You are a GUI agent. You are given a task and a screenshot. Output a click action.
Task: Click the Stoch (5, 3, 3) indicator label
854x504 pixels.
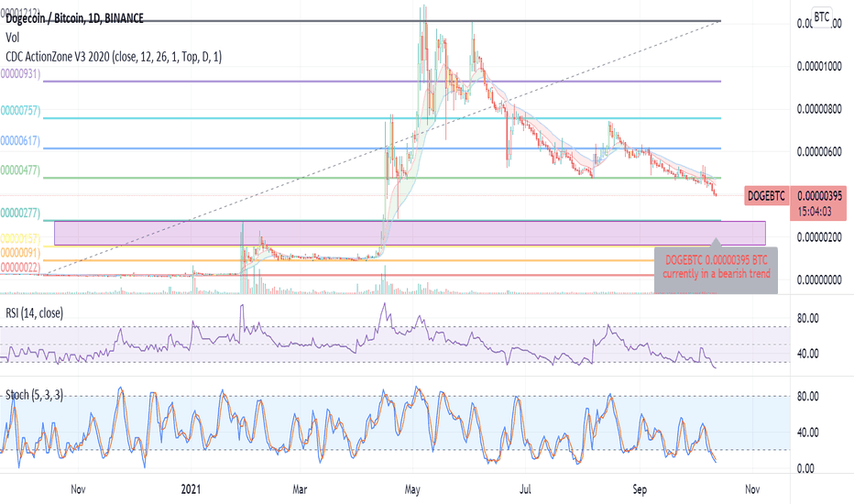point(34,395)
